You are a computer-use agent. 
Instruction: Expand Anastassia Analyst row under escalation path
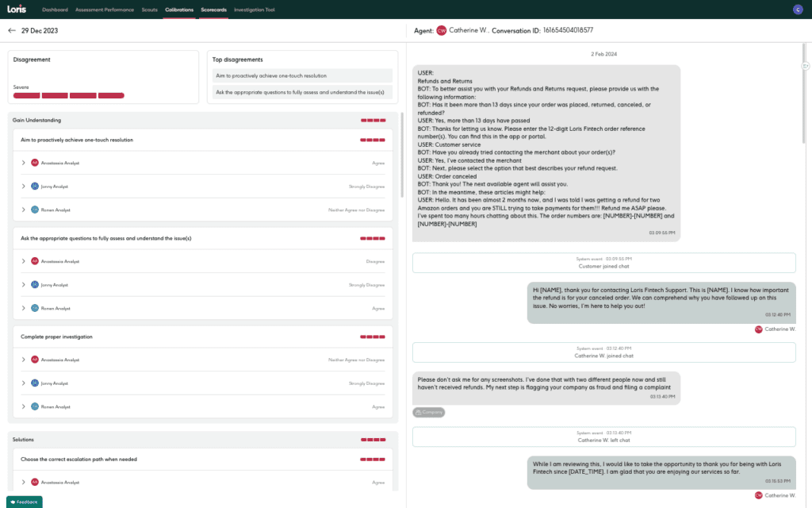pos(24,482)
